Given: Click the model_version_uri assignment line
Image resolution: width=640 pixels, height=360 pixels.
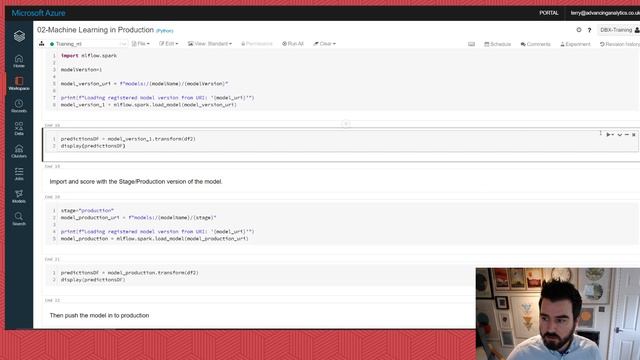Looking at the screenshot, I should tap(144, 84).
